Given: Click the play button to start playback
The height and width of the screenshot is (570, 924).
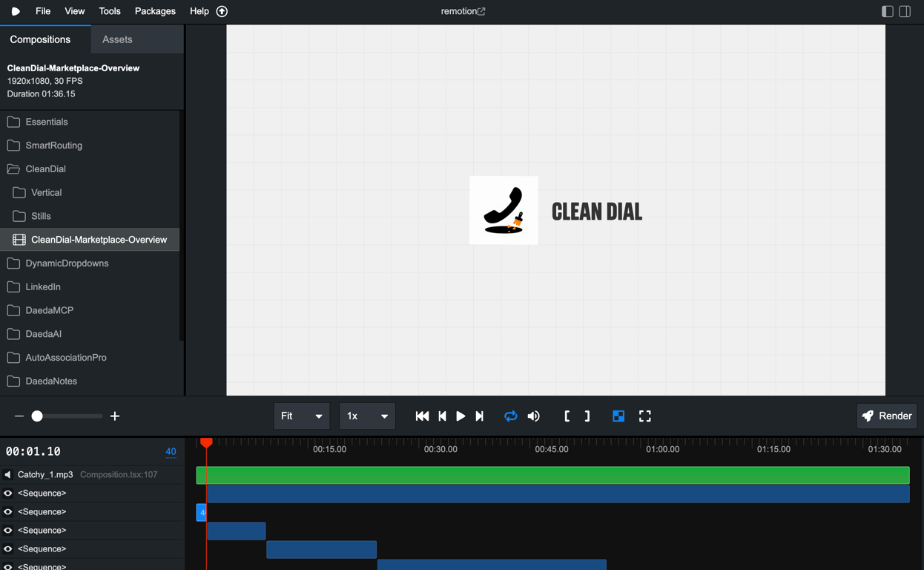Looking at the screenshot, I should [461, 416].
